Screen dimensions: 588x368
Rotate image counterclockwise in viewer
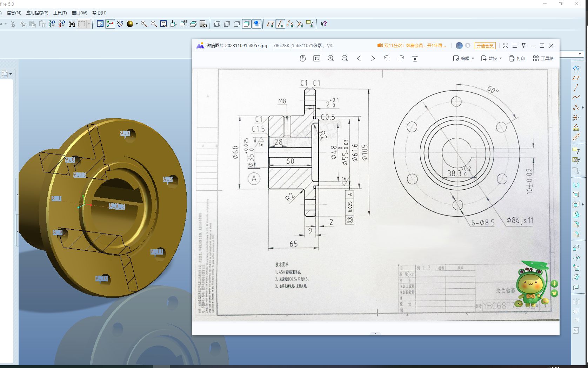(x=387, y=58)
